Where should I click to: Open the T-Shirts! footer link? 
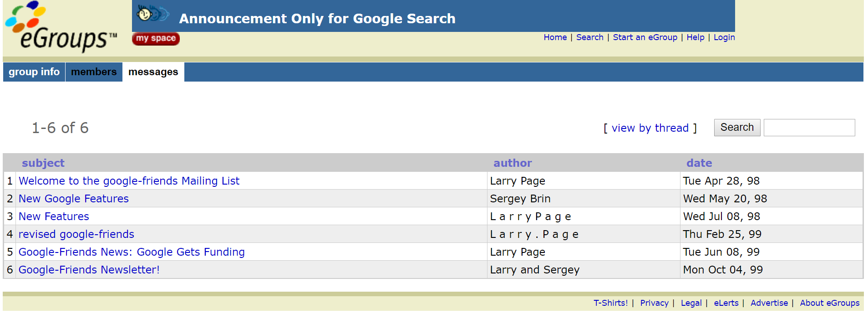(610, 303)
